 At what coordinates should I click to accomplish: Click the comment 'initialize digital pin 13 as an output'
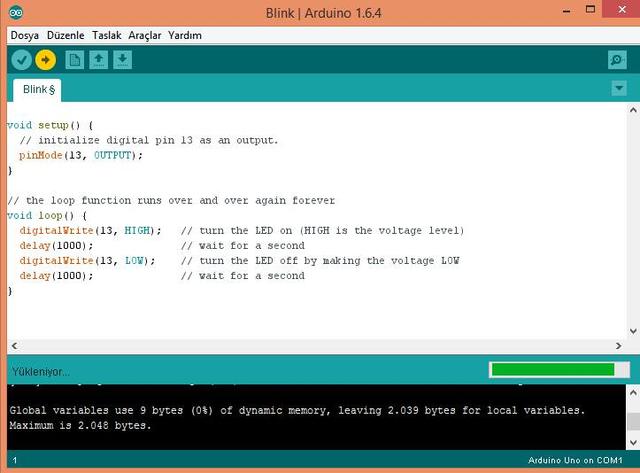149,140
